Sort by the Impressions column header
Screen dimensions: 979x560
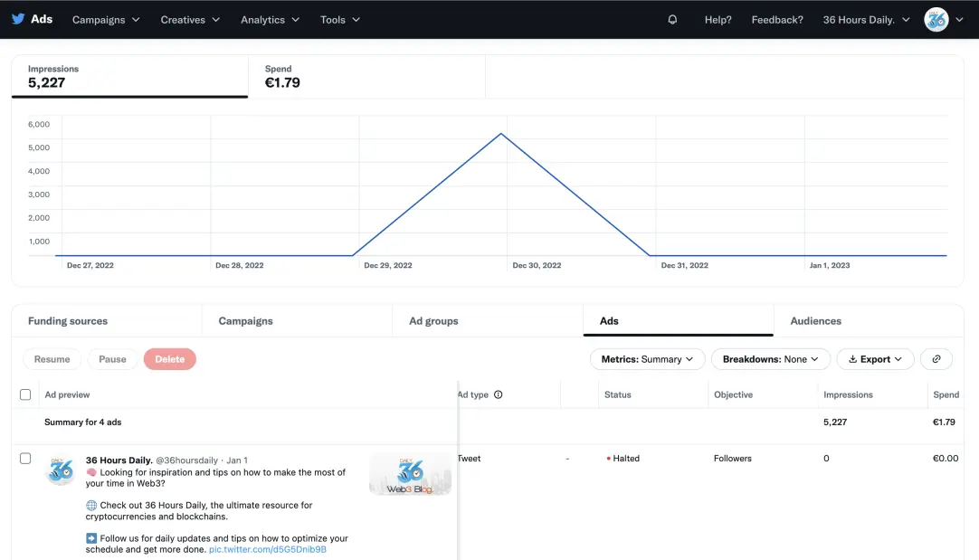pos(848,394)
